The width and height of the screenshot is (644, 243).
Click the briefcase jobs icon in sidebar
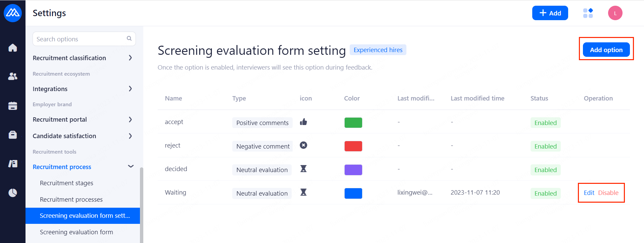click(x=13, y=135)
